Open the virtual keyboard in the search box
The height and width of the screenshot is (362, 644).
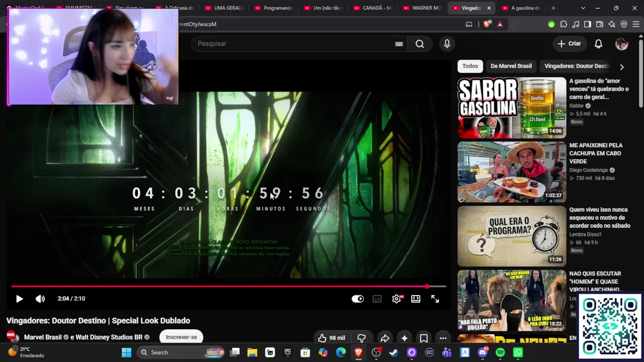tap(399, 44)
